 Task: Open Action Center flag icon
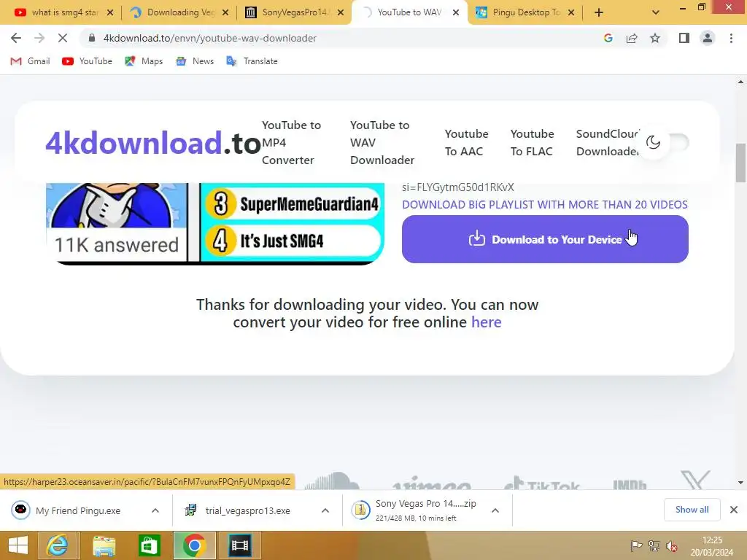(636, 545)
